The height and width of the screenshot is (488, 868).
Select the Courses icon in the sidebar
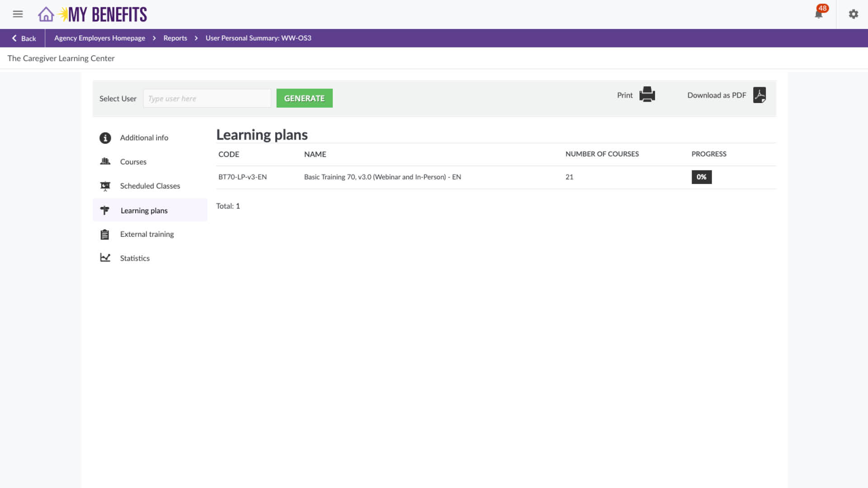105,161
